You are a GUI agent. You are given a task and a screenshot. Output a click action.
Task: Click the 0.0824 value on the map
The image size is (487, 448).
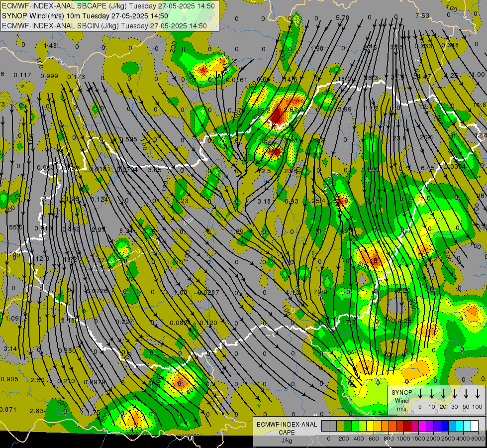[181, 323]
